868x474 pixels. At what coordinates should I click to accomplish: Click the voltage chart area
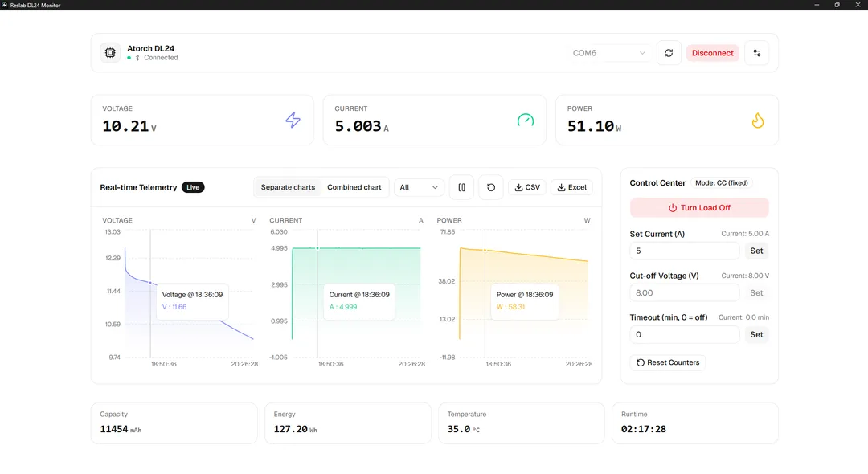tap(188, 294)
